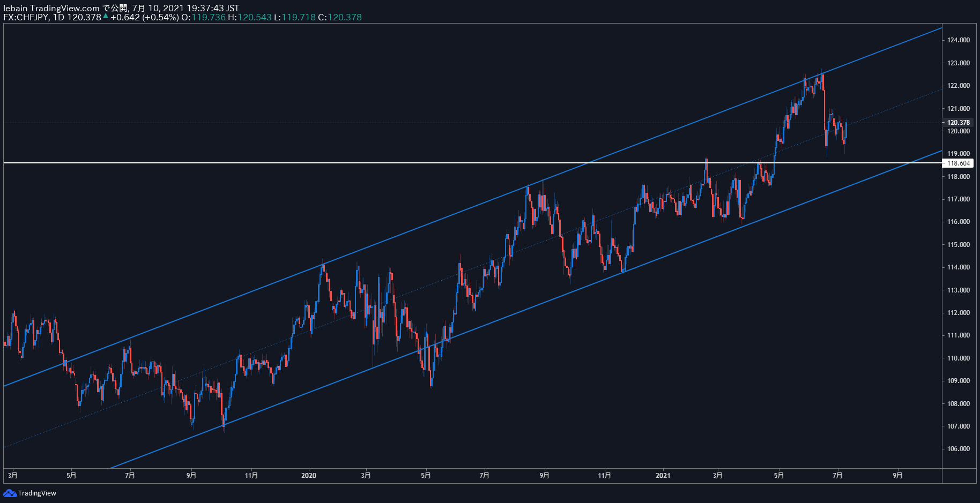
Task: Click the author name lebain
Action: pos(15,8)
